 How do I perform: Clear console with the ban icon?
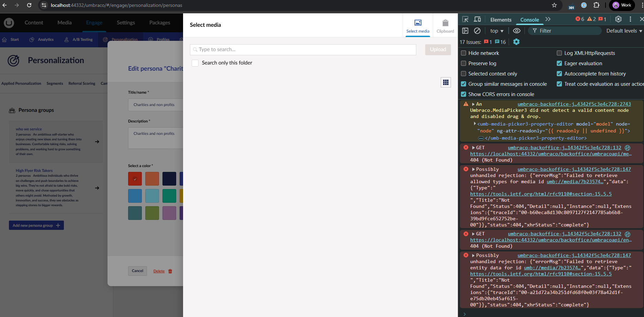pyautogui.click(x=477, y=31)
